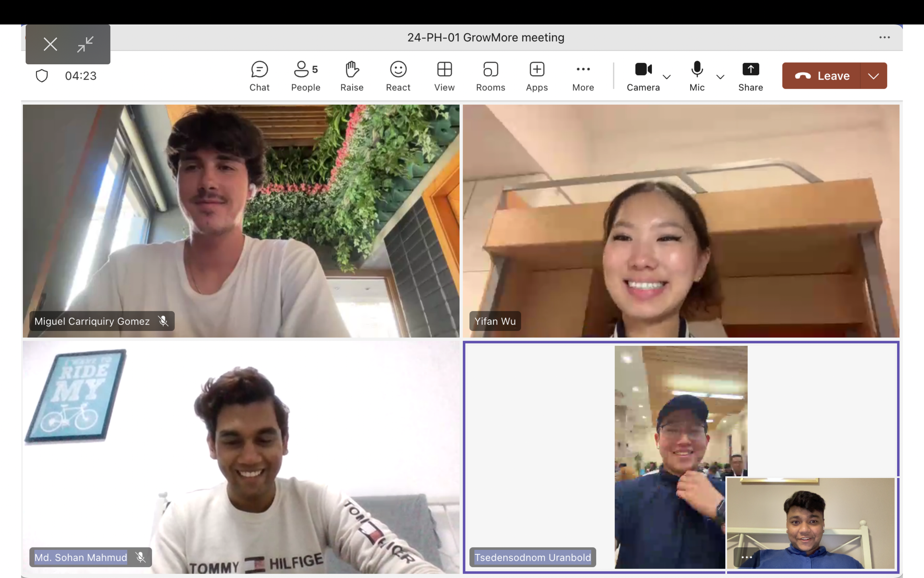924x578 pixels.
Task: Leave the meeting
Action: [821, 76]
